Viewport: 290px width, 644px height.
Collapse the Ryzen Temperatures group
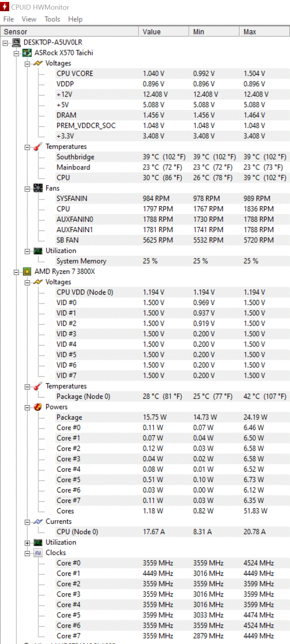(27, 386)
